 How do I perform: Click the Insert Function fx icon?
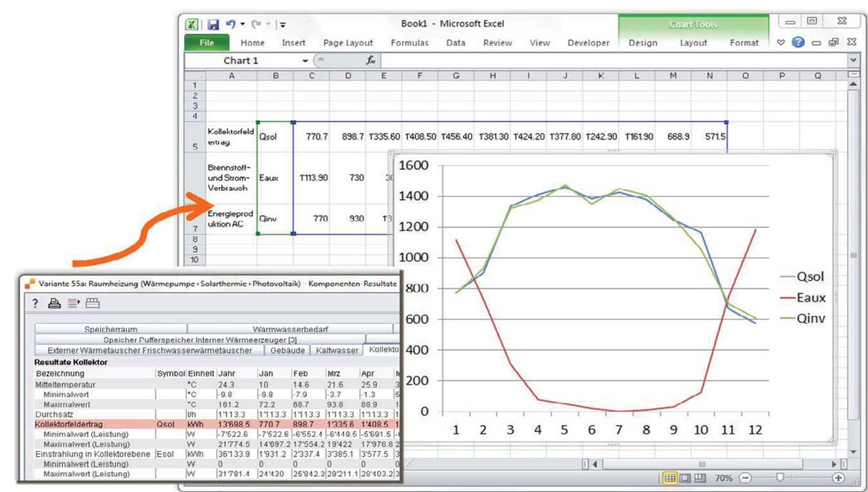click(371, 60)
